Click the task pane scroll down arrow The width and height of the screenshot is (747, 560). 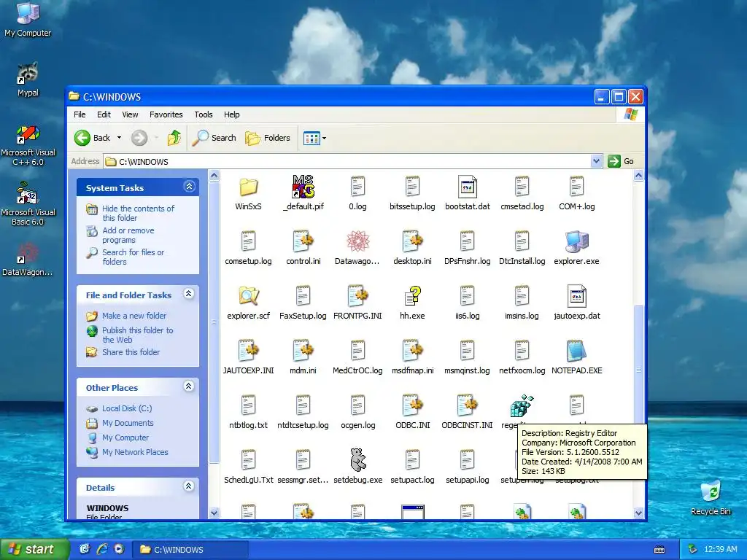pyautogui.click(x=214, y=513)
